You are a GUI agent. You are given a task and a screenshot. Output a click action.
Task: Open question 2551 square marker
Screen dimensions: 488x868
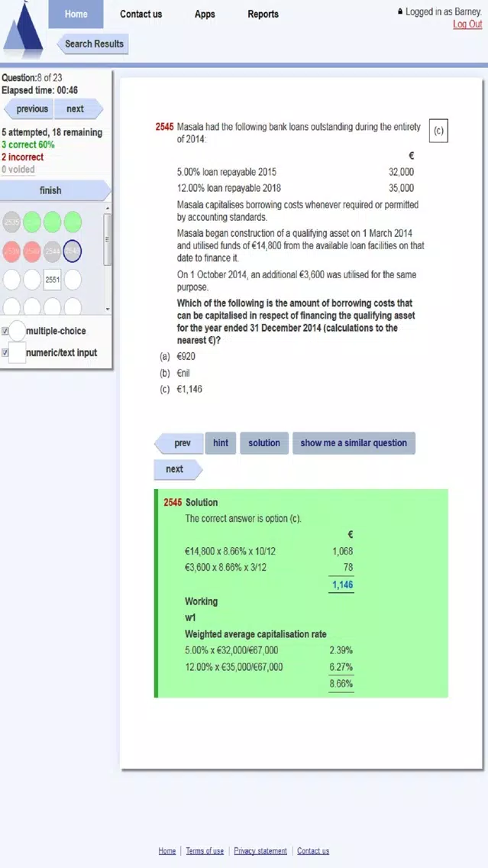(x=52, y=280)
